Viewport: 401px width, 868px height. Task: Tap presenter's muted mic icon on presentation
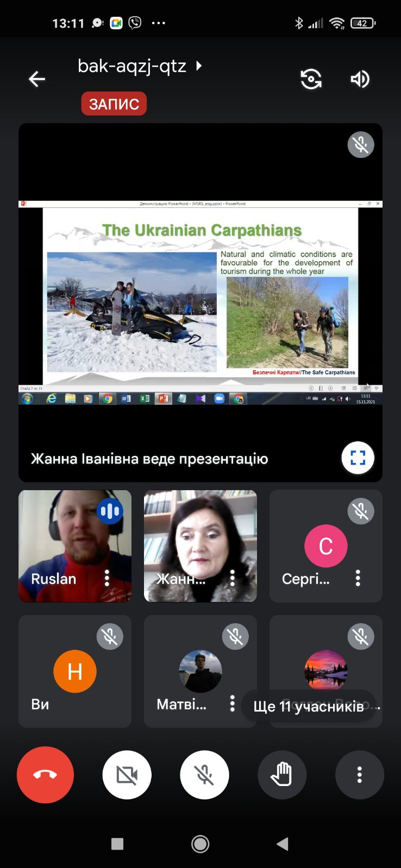coord(361,145)
